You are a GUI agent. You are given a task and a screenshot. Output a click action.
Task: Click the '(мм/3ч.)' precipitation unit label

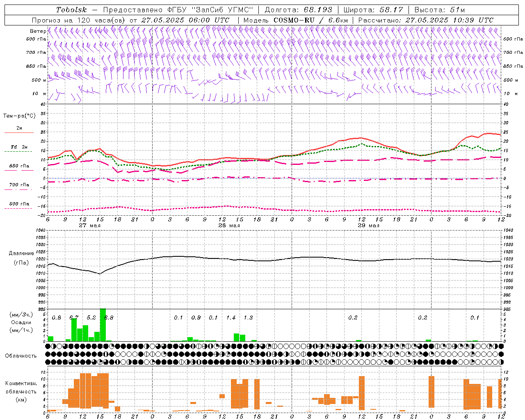click(x=21, y=315)
